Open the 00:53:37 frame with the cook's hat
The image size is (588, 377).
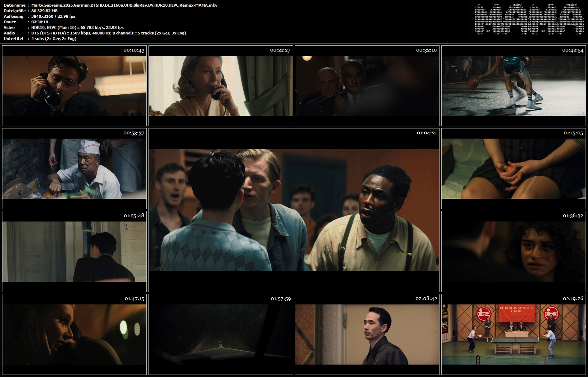coord(74,168)
